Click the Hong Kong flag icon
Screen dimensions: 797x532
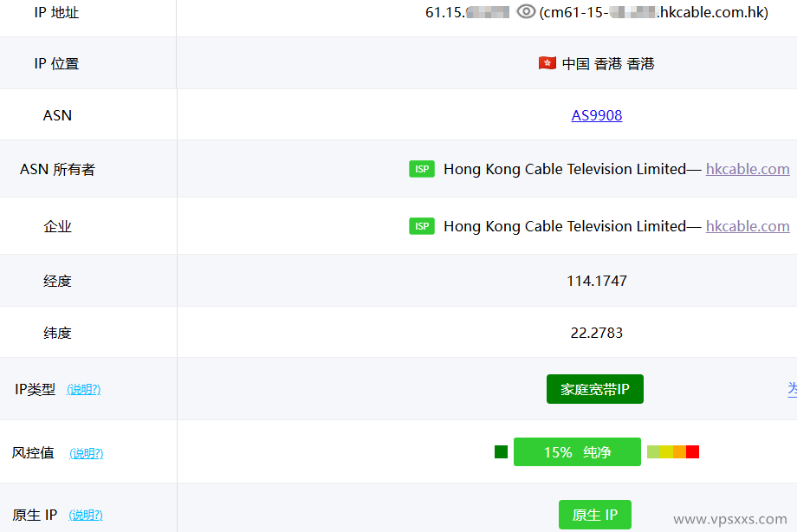coord(547,62)
